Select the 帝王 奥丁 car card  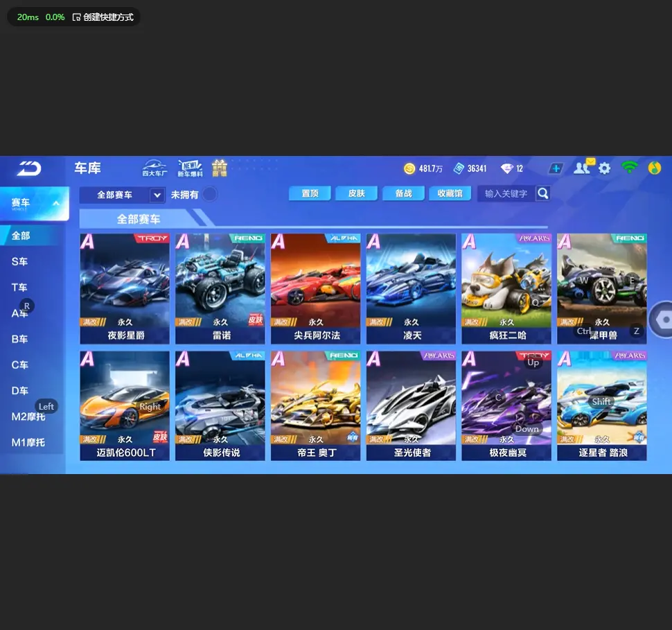click(315, 405)
